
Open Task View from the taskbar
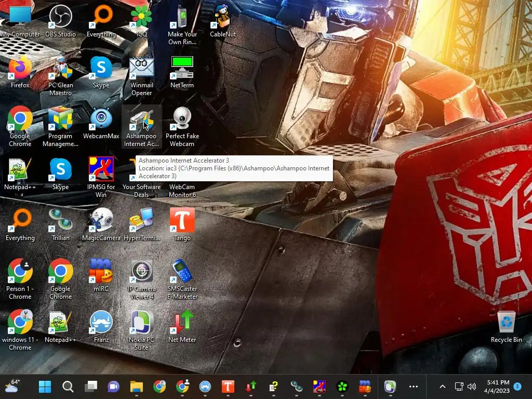pos(90,387)
